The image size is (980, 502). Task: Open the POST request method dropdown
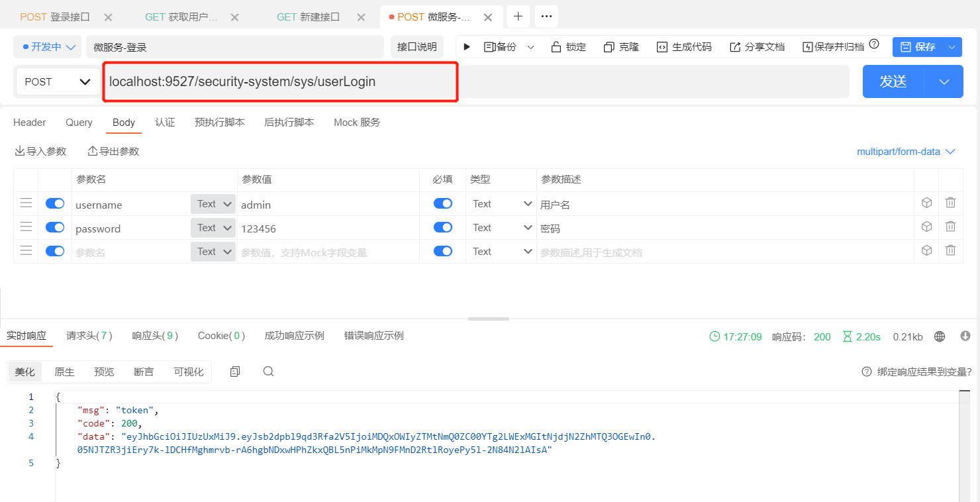tap(58, 82)
